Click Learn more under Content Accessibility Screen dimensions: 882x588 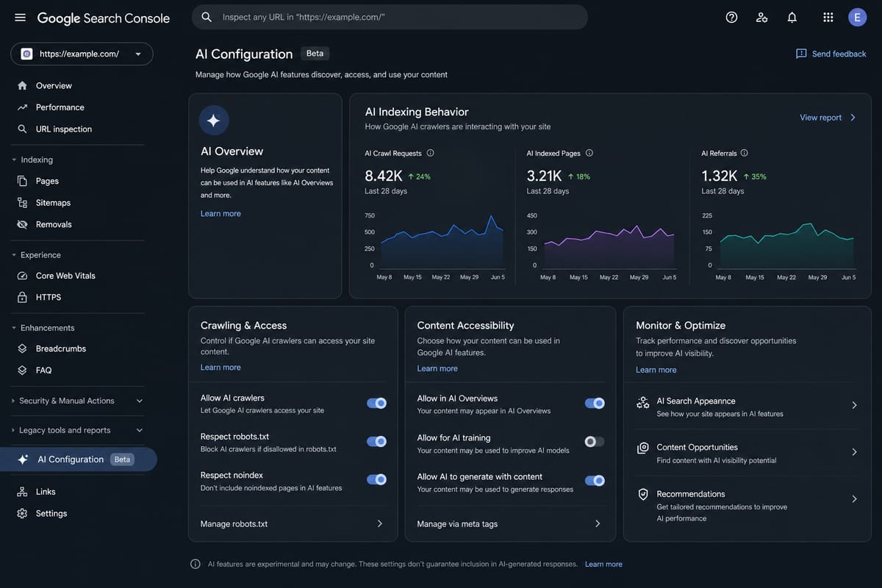point(437,369)
